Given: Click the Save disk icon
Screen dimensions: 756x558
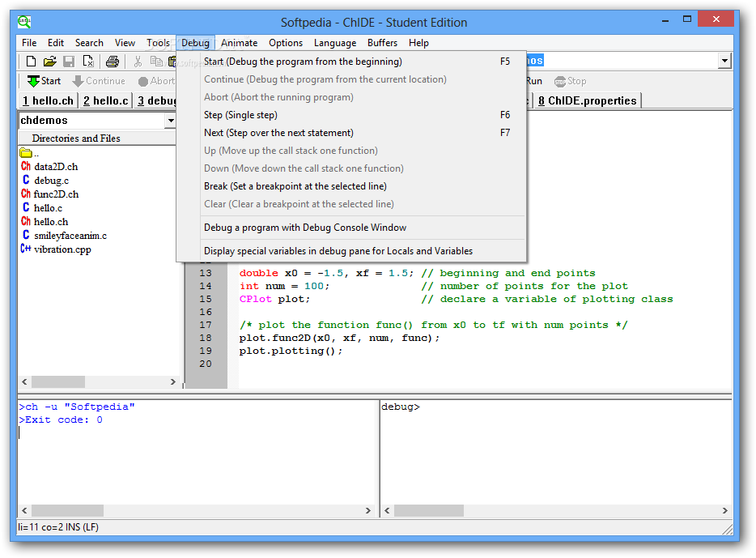Looking at the screenshot, I should pos(69,62).
